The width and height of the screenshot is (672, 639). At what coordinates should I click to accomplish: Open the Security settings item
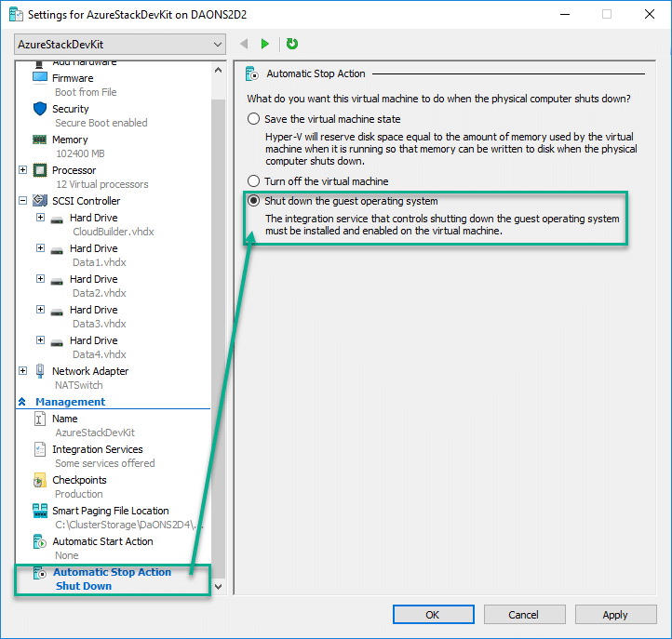click(71, 109)
